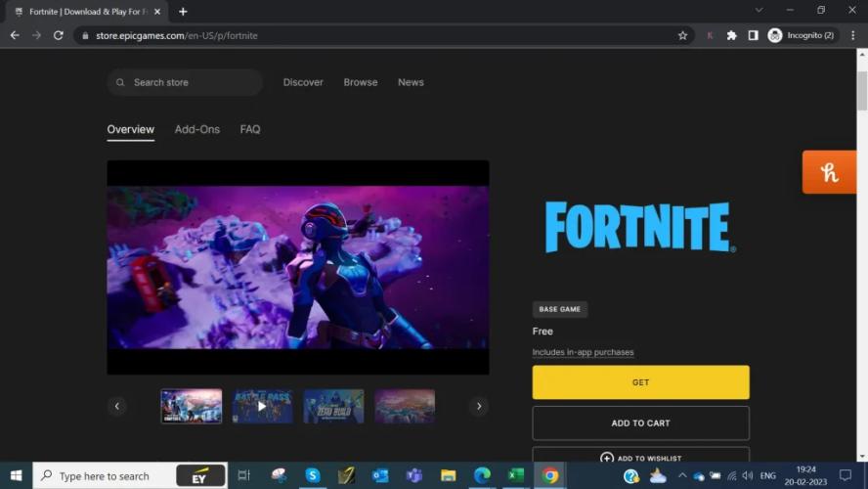868x489 pixels.
Task: Open Microsoft Teams from the taskbar
Action: pos(414,475)
